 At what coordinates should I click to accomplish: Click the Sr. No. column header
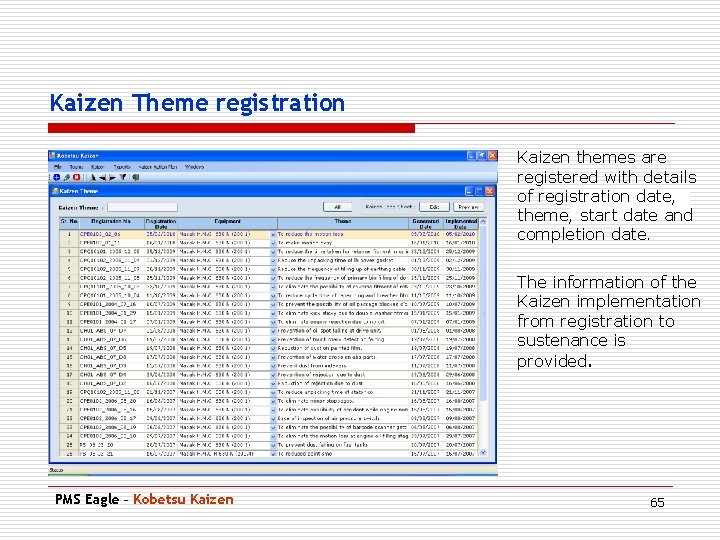click(x=69, y=224)
